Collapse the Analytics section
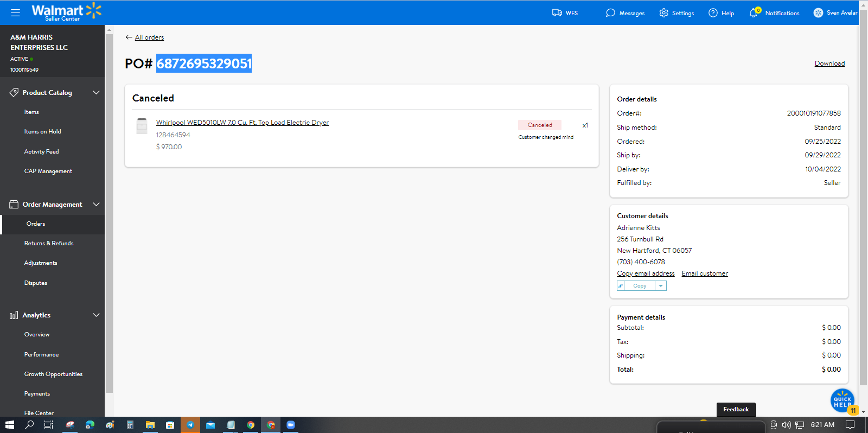Screen dimensions: 868x433 click(x=96, y=315)
